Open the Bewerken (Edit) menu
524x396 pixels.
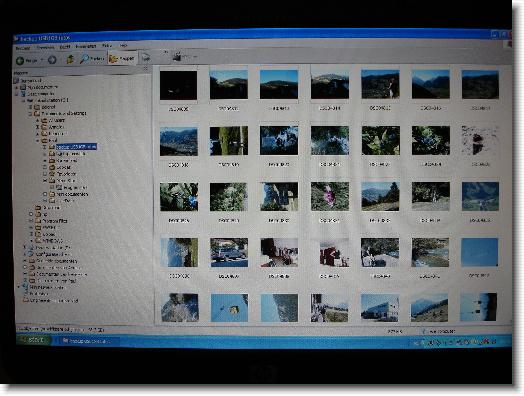[45, 47]
